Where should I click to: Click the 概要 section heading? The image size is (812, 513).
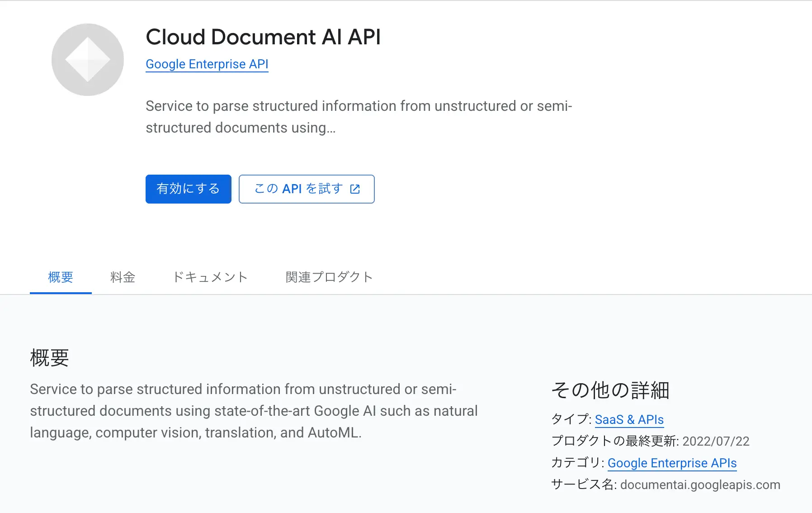pos(49,358)
